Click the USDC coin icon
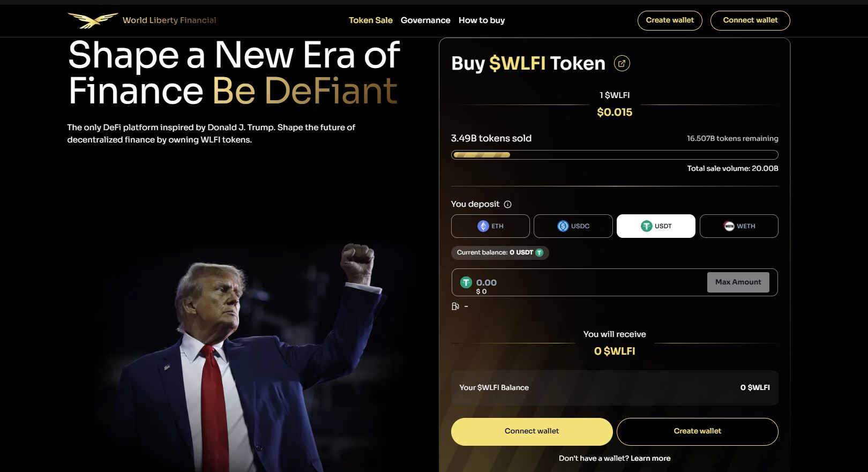868x472 pixels. [x=563, y=226]
